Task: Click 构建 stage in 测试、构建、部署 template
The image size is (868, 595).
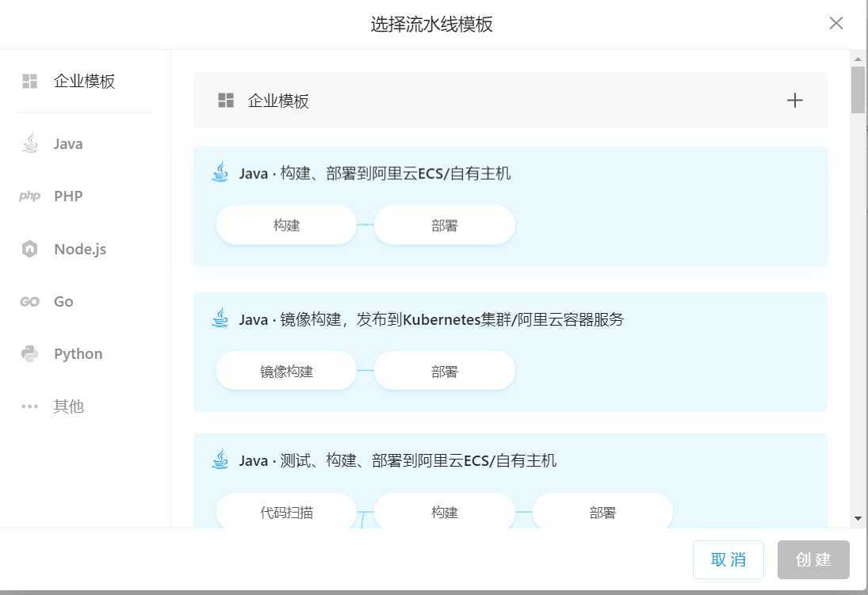Action: 445,512
